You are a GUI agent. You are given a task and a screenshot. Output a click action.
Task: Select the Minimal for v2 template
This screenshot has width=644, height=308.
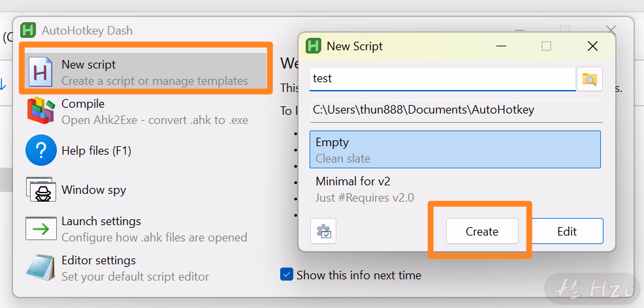[455, 189]
